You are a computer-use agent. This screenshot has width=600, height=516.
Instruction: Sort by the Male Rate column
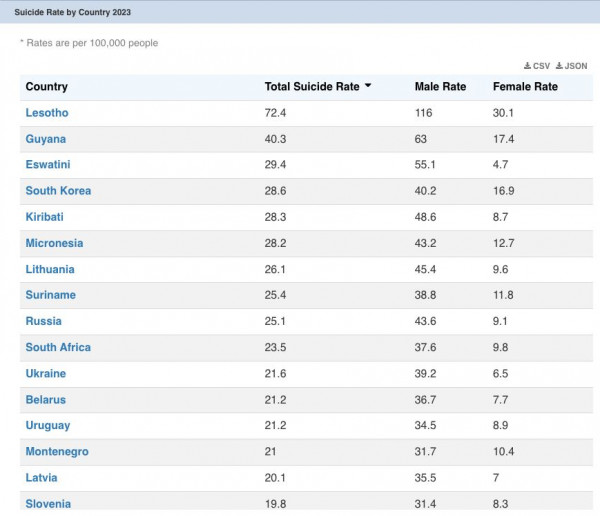(x=440, y=87)
